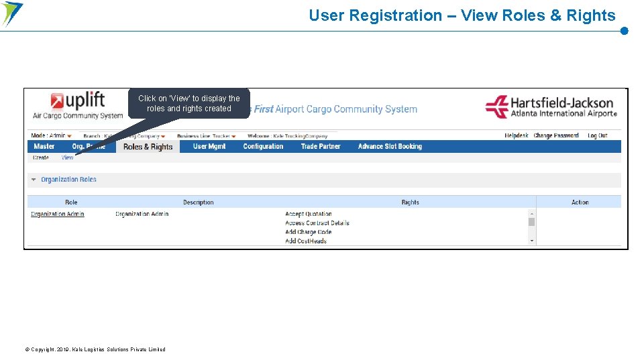Click the Rights column header

(x=411, y=202)
